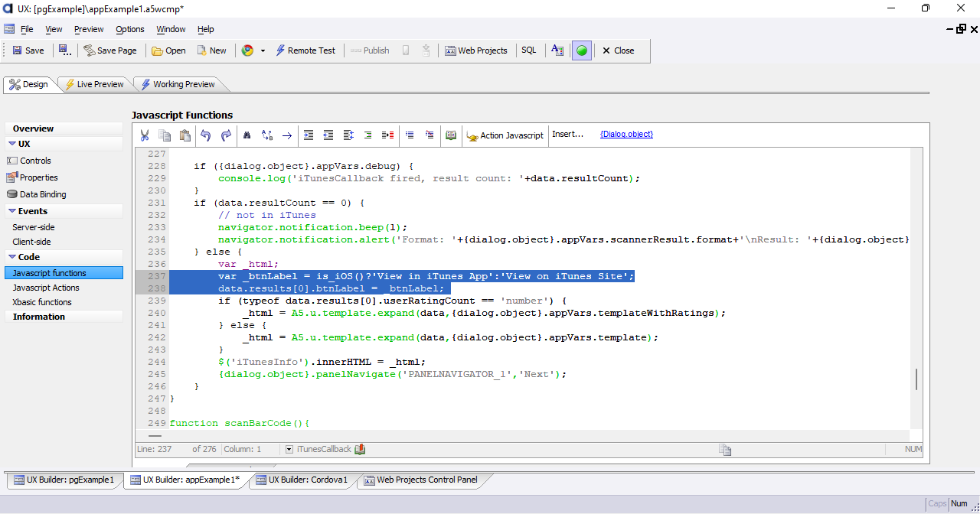Select Client-side events in the sidebar

(31, 242)
